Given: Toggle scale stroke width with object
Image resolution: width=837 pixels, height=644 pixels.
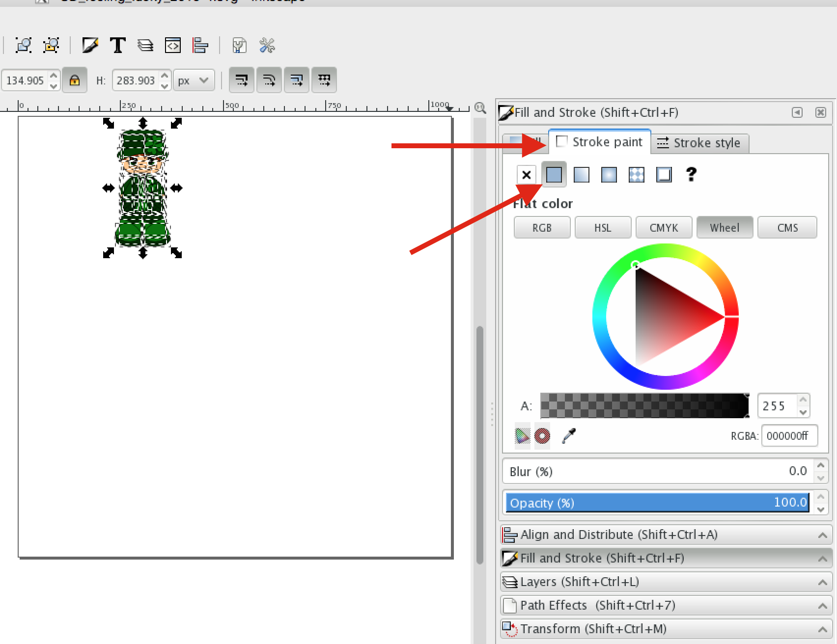Looking at the screenshot, I should click(242, 80).
